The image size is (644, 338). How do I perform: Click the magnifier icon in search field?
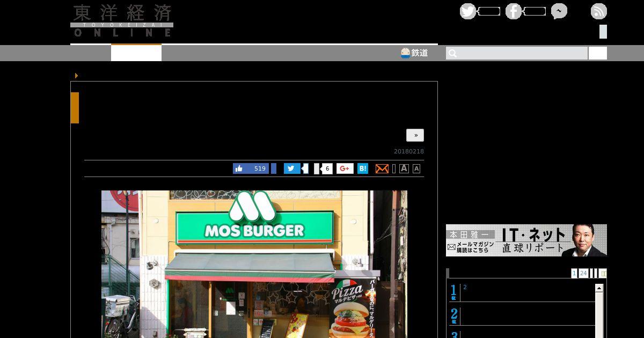click(452, 53)
